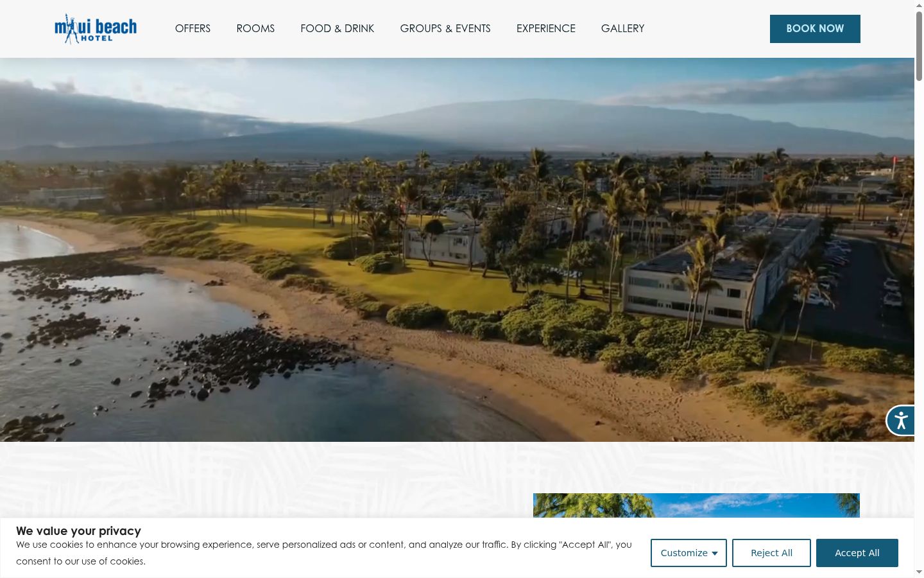924x578 pixels.
Task: Click the scrollbar down arrow
Action: tap(919, 572)
